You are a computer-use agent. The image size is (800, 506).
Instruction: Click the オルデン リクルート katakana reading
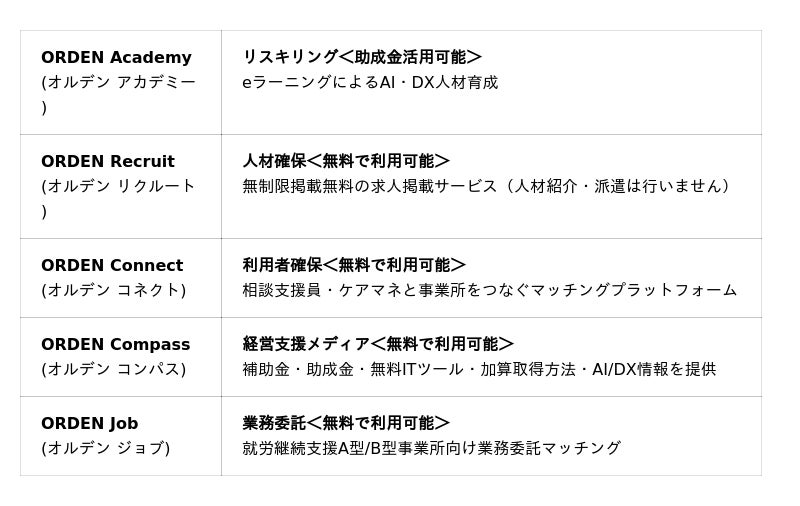coord(118,187)
